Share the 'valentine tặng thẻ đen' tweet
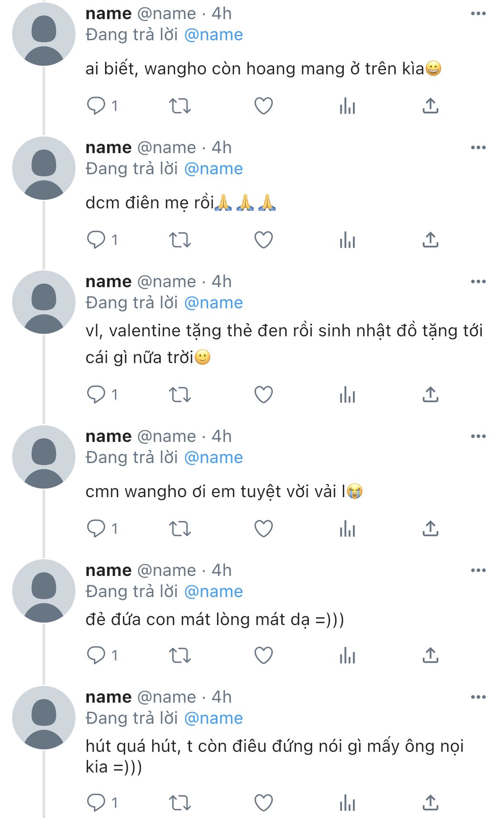This screenshot has width=504, height=818. point(430,395)
